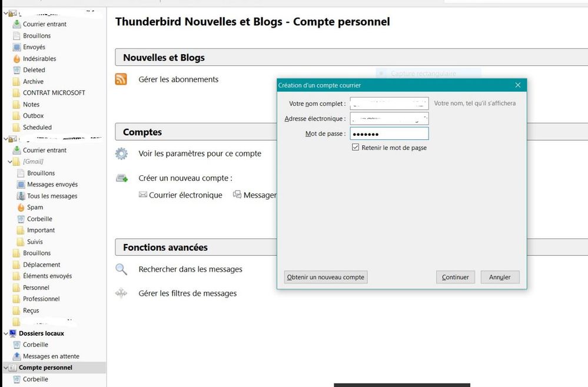Open the Important folder
The width and height of the screenshot is (588, 387).
pyautogui.click(x=41, y=230)
